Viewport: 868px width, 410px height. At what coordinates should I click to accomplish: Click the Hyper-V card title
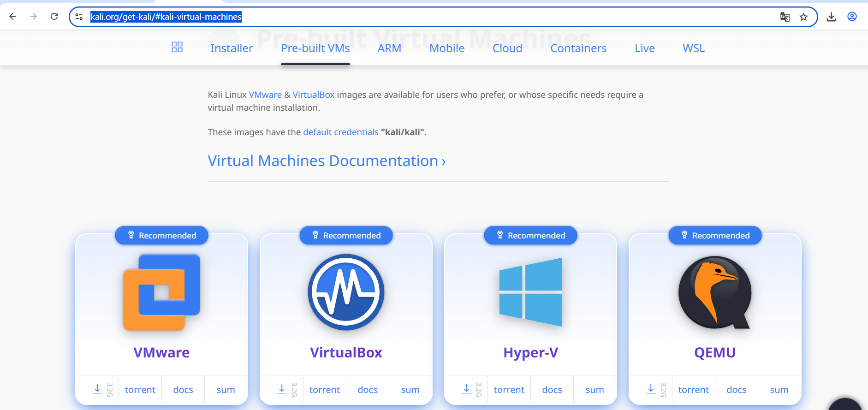pos(530,352)
